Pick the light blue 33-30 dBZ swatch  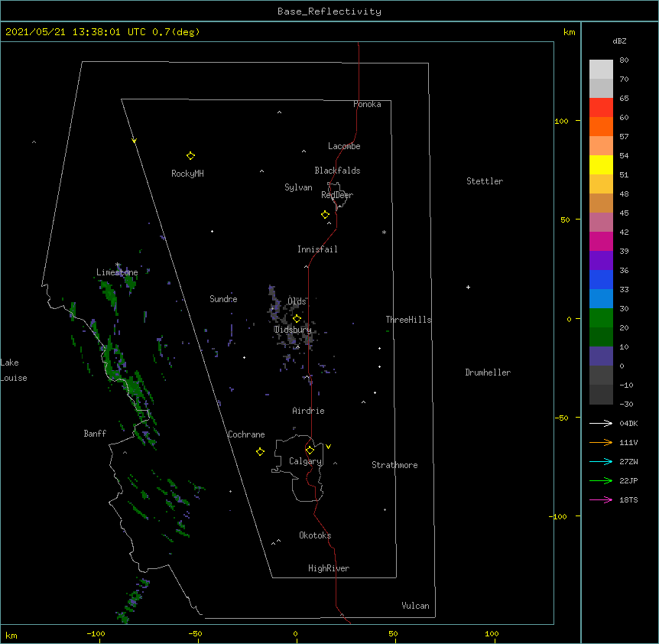[601, 299]
